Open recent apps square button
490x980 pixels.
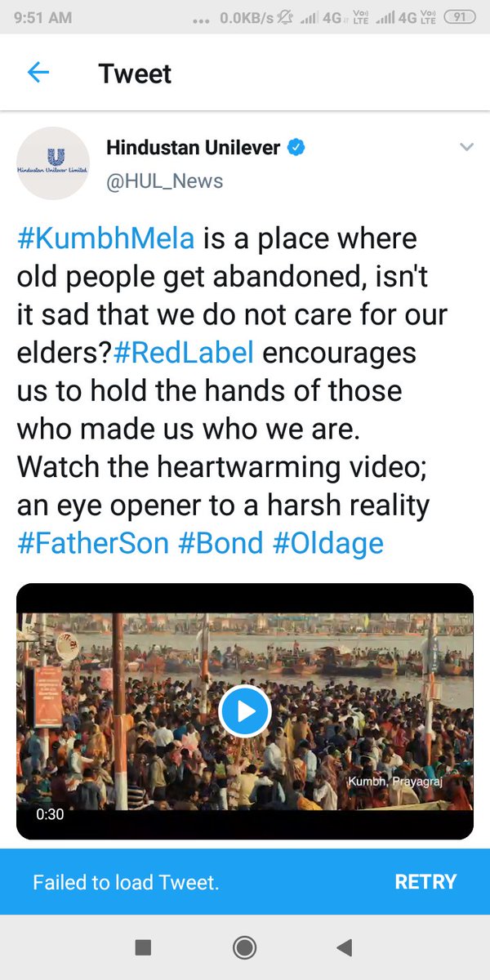[x=143, y=947]
